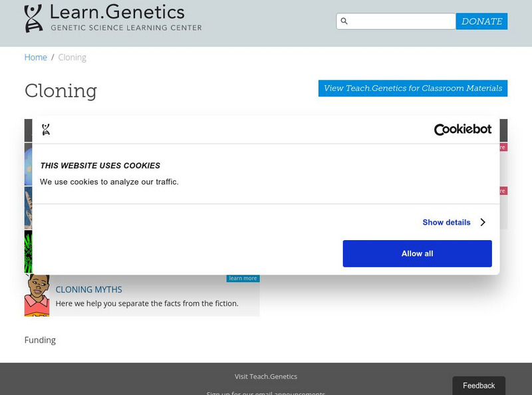Image resolution: width=532 pixels, height=395 pixels.
Task: Click the Visit Teach.Genetics footer link
Action: point(266,376)
